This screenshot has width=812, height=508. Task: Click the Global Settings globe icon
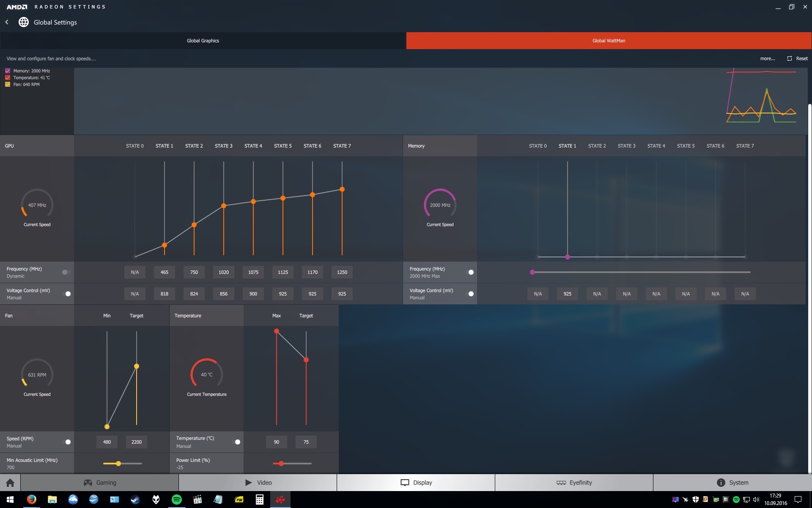click(24, 22)
